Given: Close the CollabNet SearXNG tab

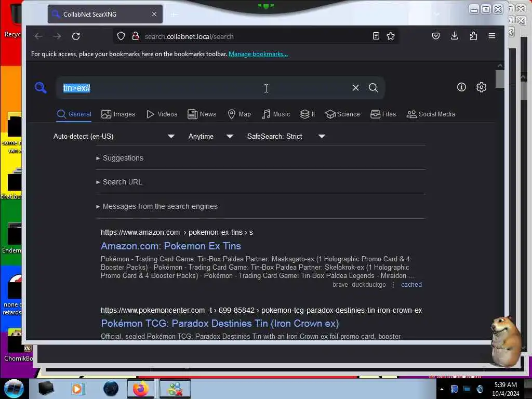Looking at the screenshot, I should coord(154,14).
